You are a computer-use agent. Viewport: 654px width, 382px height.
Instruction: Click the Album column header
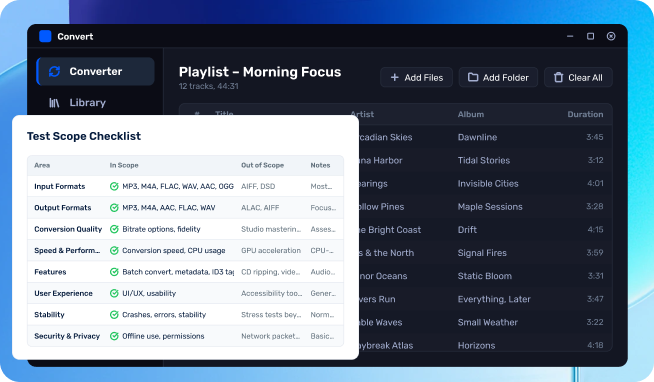(x=471, y=114)
